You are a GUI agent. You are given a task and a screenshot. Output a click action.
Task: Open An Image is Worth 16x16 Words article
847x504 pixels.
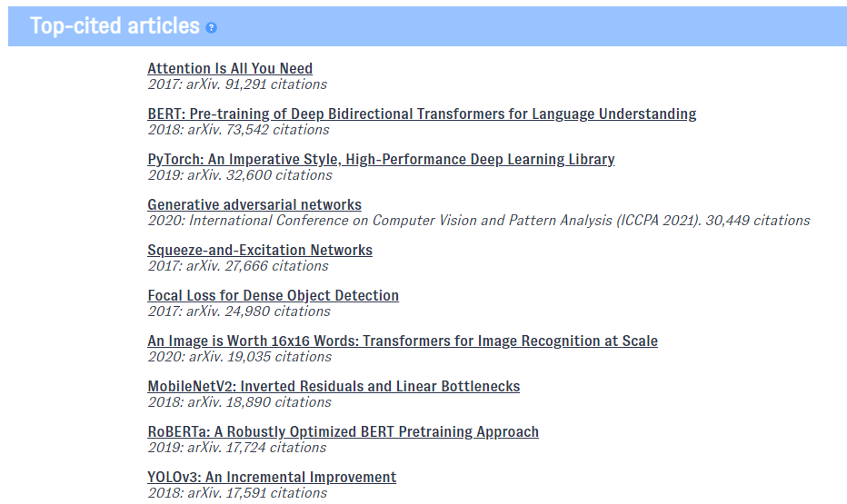pyautogui.click(x=403, y=341)
